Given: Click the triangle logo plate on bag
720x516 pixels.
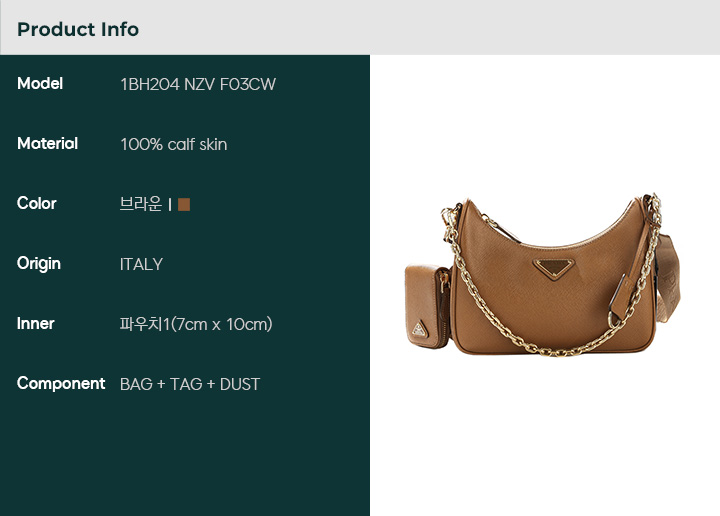Looking at the screenshot, I should click(555, 267).
